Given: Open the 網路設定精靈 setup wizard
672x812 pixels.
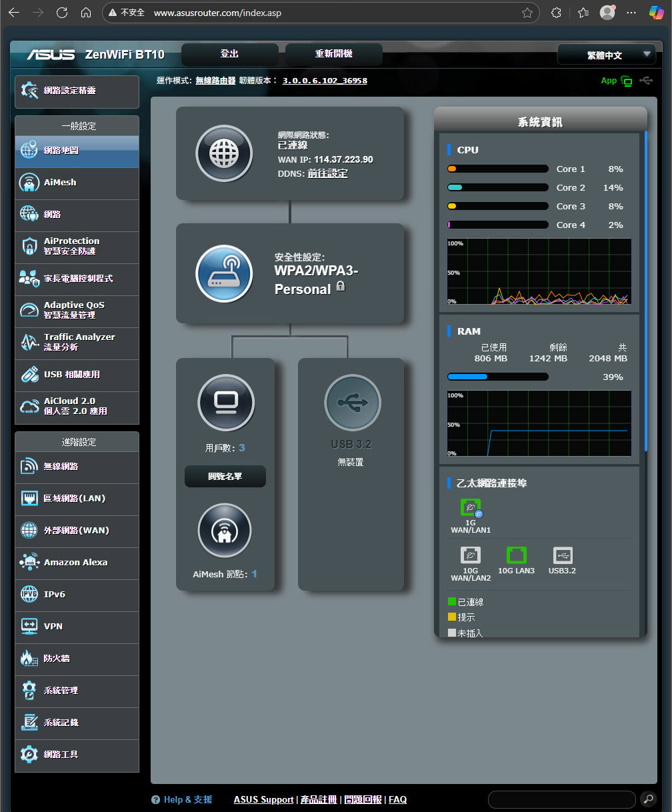Looking at the screenshot, I should click(x=77, y=91).
